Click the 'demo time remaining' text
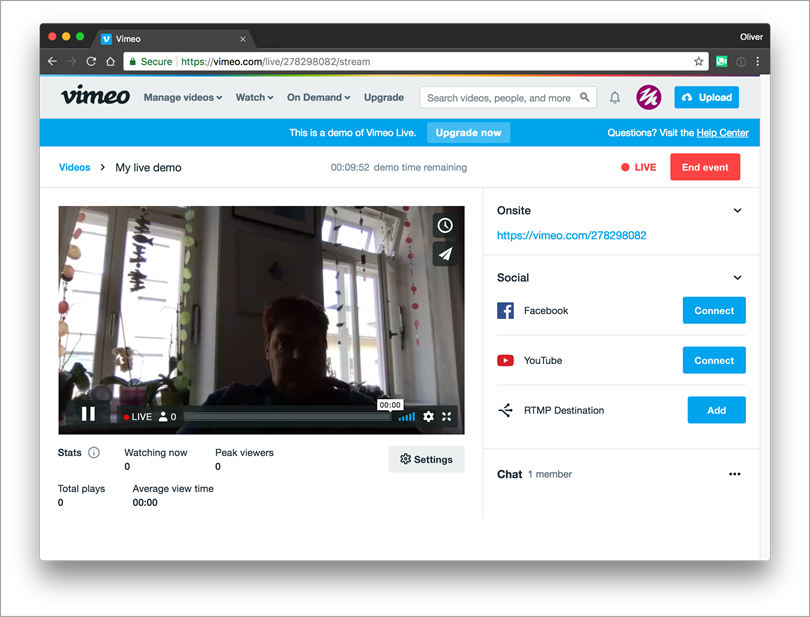 (420, 167)
